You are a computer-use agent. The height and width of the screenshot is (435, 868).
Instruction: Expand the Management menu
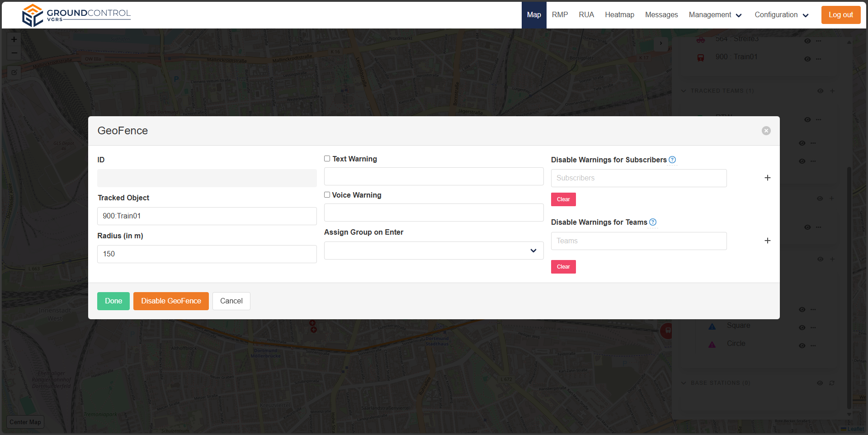click(x=715, y=15)
